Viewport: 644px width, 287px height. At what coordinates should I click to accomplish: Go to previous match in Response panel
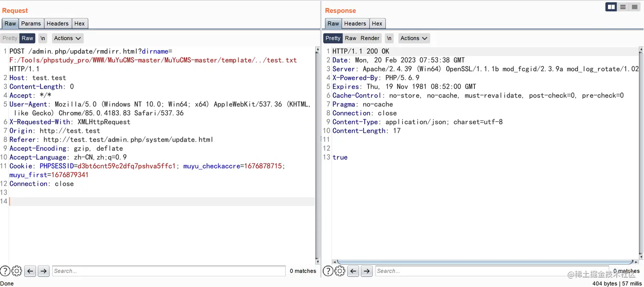pyautogui.click(x=353, y=271)
